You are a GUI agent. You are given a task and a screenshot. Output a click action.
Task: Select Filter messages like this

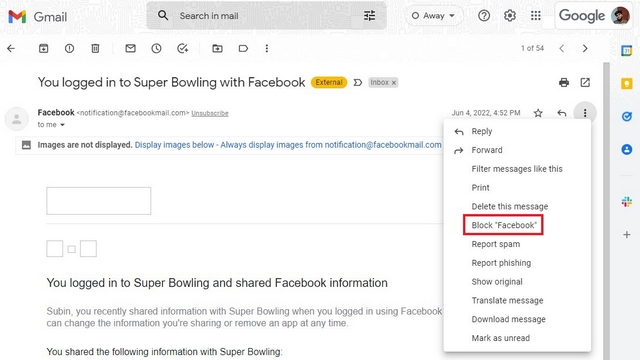[x=517, y=169]
